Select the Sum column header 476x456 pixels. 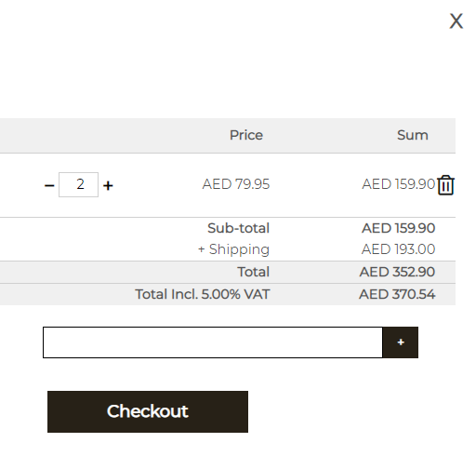tap(413, 135)
